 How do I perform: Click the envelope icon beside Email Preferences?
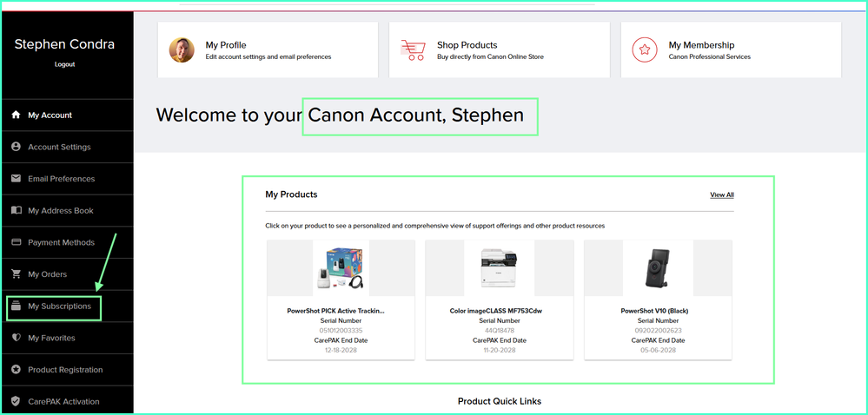tap(16, 179)
